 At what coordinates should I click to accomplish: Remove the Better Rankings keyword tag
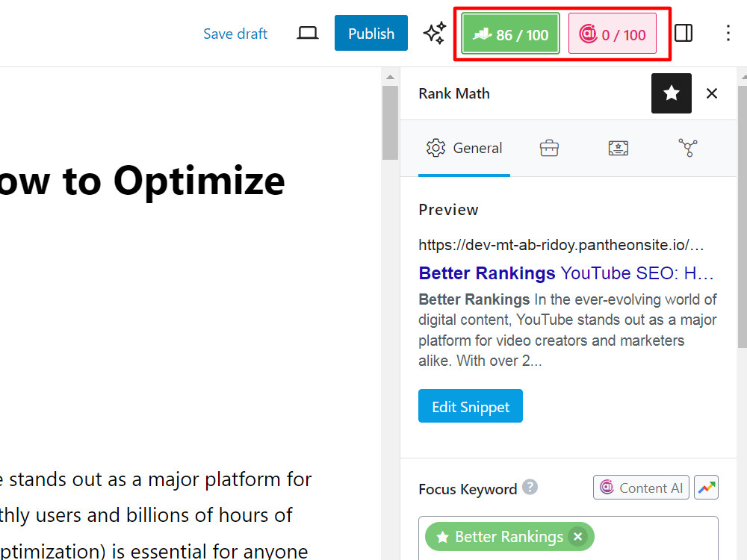(x=578, y=537)
